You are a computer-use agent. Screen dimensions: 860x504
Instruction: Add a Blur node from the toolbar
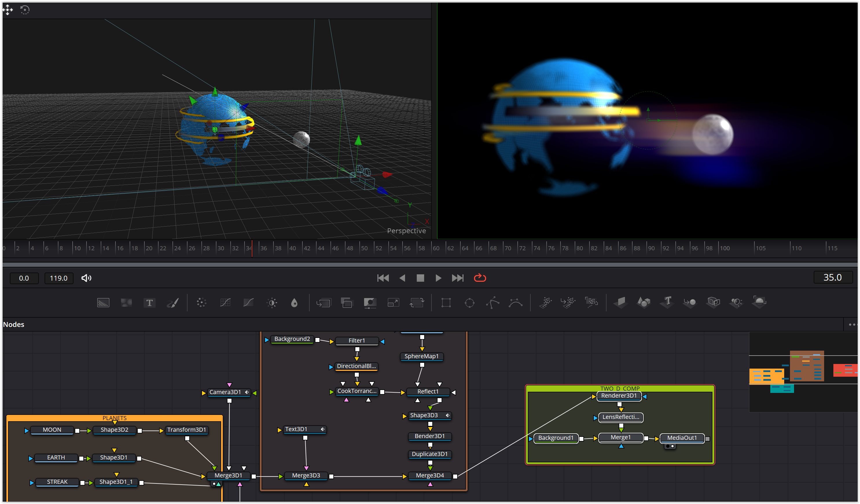[x=294, y=303]
